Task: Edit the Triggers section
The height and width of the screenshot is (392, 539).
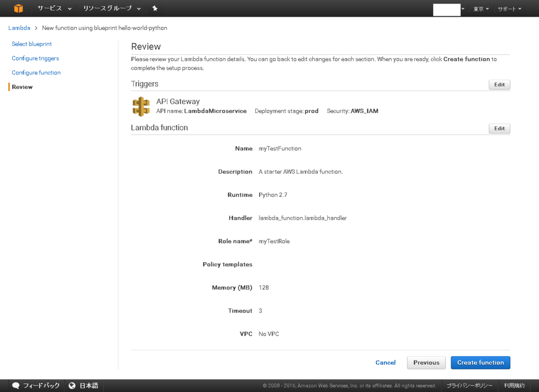Action: coord(500,85)
